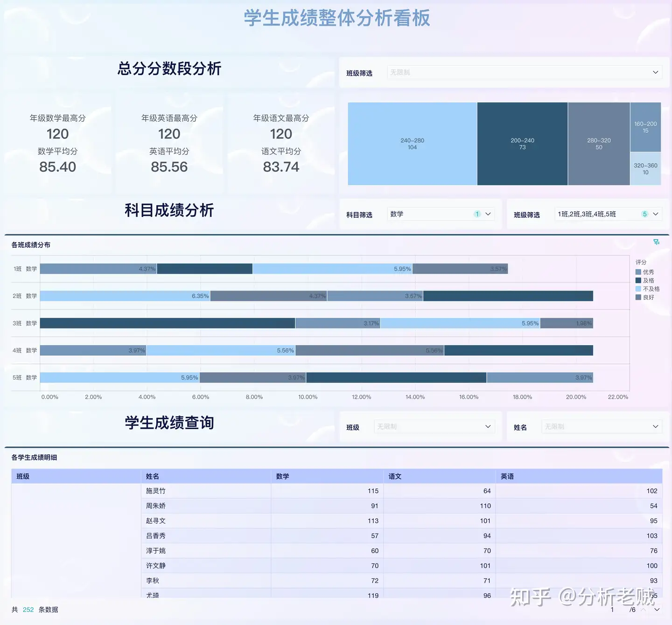Click 1班 数学 axis label
This screenshot has width=672, height=625.
pos(25,269)
